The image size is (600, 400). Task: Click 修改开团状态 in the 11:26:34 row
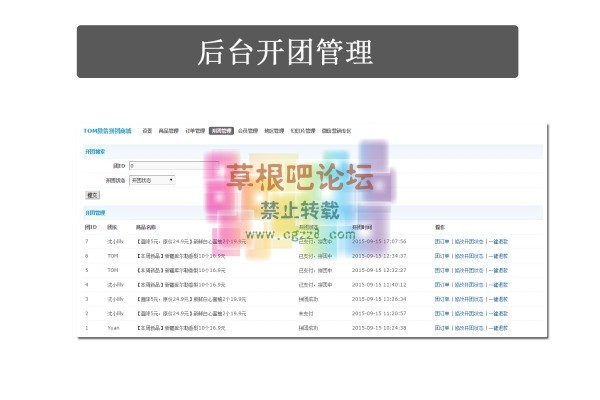[x=469, y=299]
